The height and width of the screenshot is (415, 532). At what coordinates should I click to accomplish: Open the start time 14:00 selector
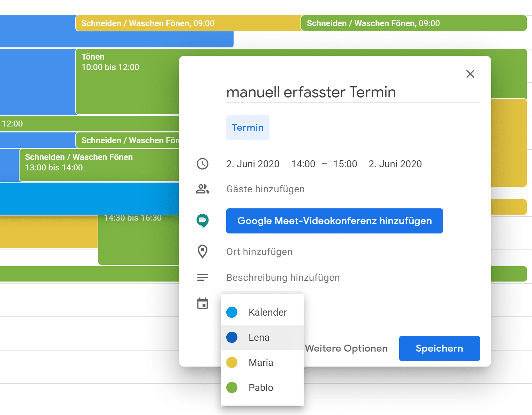[303, 163]
